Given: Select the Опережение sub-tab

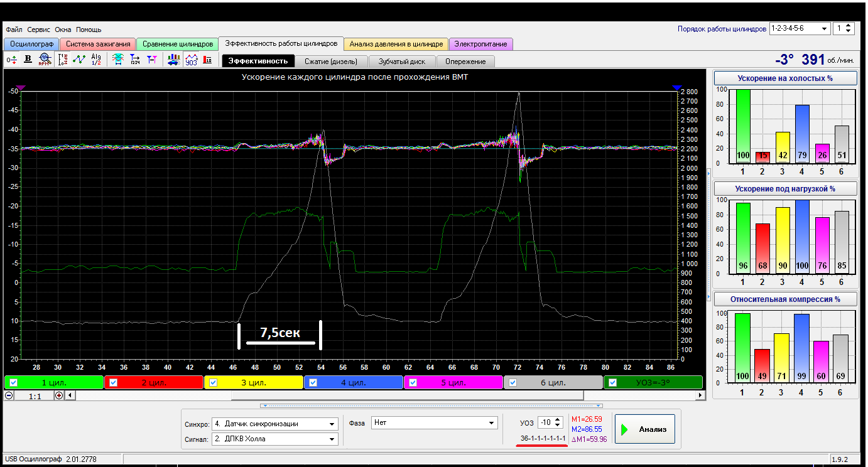Looking at the screenshot, I should [x=465, y=61].
